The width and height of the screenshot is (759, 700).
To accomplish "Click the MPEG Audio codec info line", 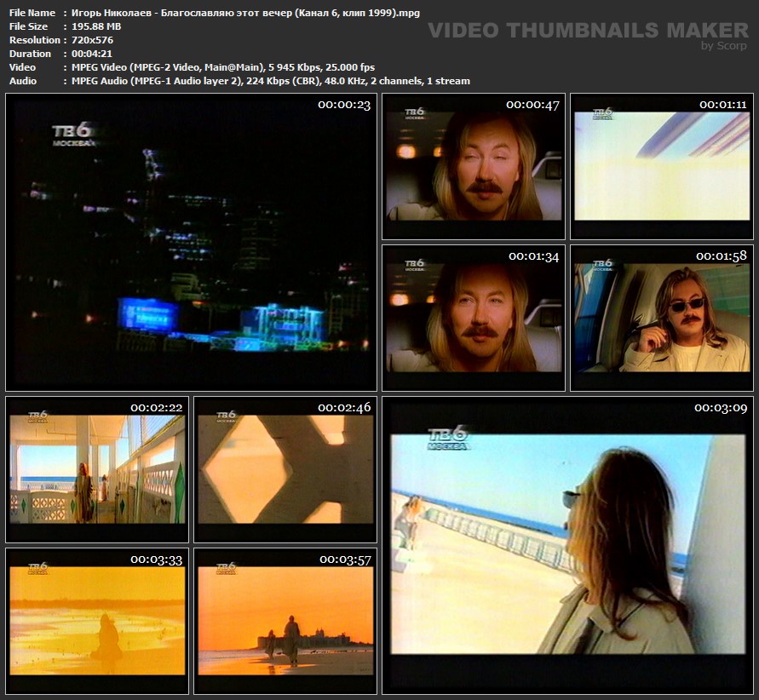I will coord(266,81).
